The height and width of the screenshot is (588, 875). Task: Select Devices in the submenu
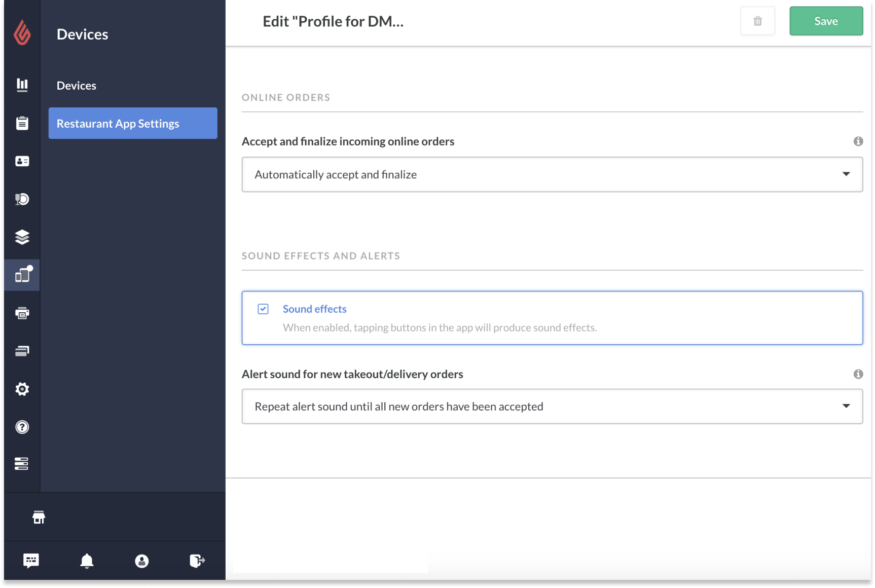click(x=77, y=86)
